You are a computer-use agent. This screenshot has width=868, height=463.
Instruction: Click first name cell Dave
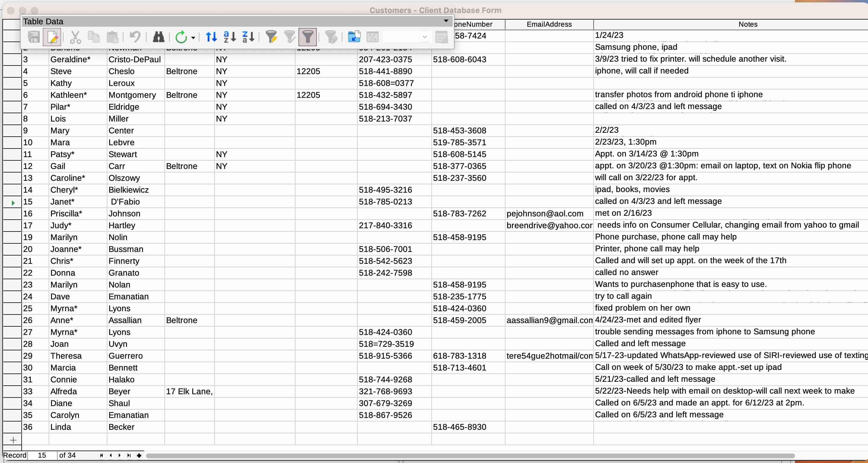pyautogui.click(x=78, y=297)
